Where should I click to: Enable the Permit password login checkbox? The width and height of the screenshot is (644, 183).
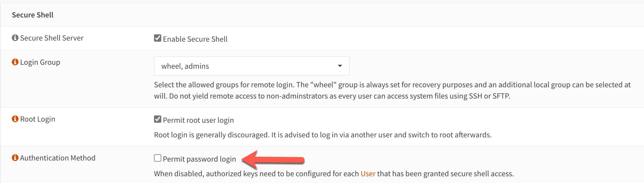pos(158,158)
